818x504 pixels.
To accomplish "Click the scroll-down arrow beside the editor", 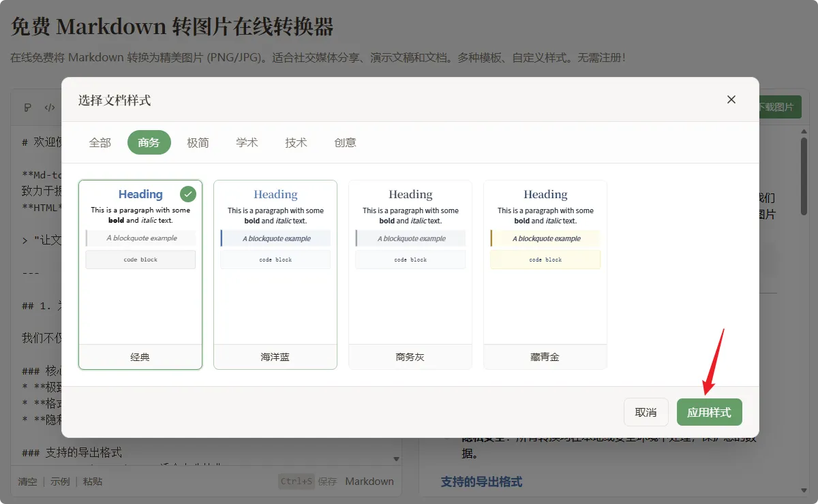I will (x=395, y=459).
